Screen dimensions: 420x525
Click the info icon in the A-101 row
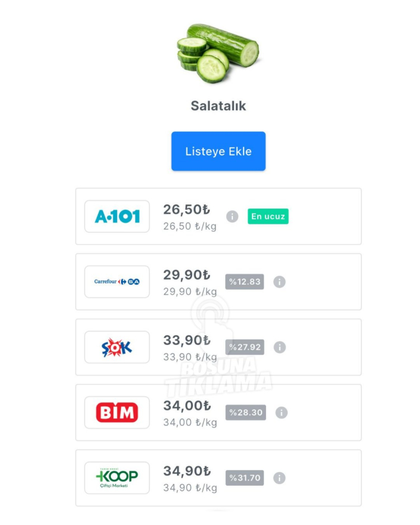pyautogui.click(x=232, y=216)
